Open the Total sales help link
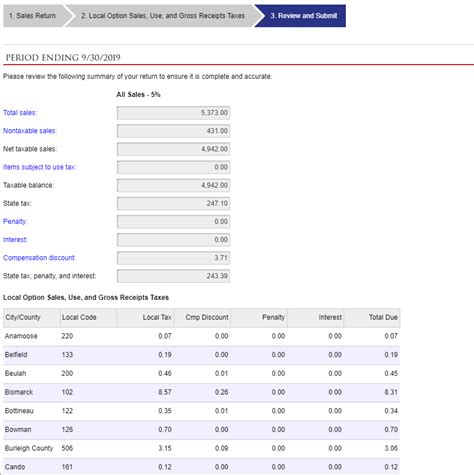474x475 pixels. point(20,113)
